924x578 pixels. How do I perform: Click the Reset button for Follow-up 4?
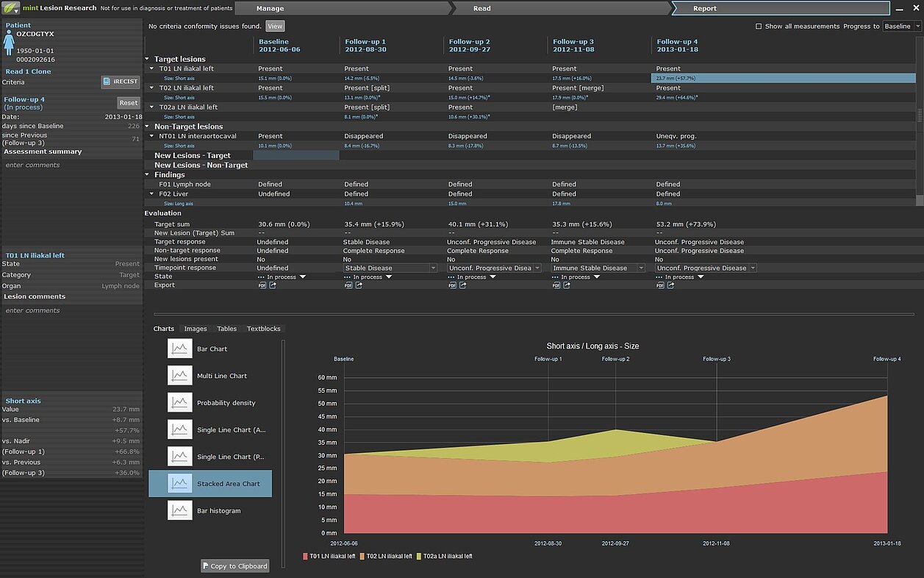(128, 103)
